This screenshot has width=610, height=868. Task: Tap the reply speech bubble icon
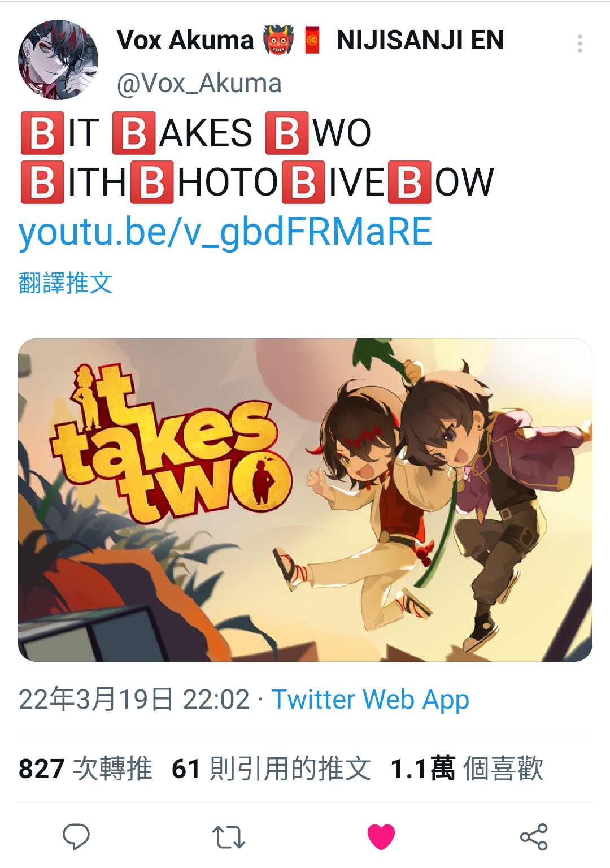[x=76, y=837]
